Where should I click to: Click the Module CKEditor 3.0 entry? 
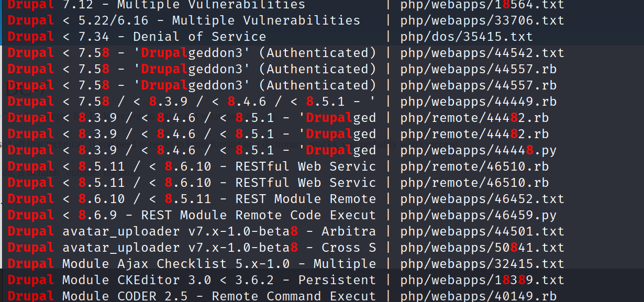point(192,280)
